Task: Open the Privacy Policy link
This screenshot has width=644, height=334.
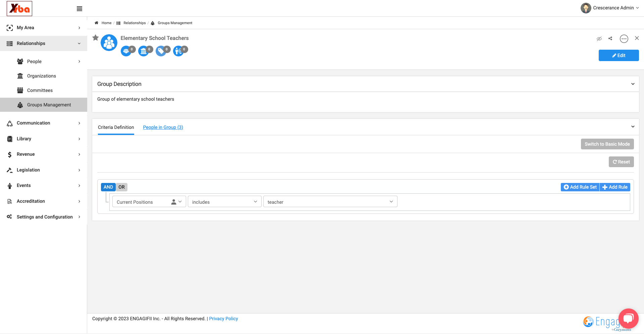Action: [x=223, y=319]
